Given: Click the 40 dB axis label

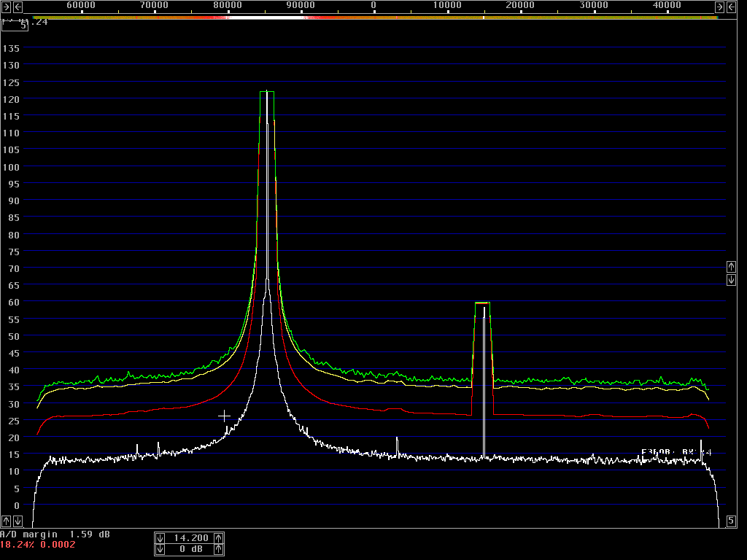Looking at the screenshot, I should pos(14,370).
